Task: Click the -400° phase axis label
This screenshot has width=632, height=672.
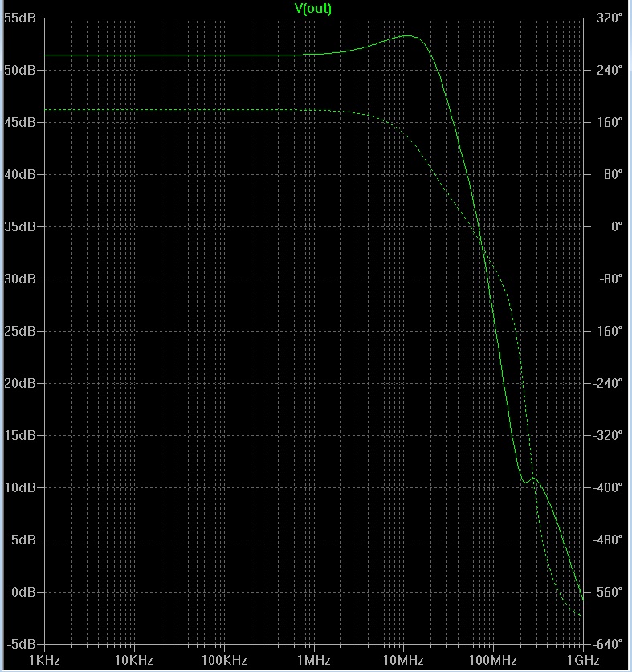Action: point(608,487)
